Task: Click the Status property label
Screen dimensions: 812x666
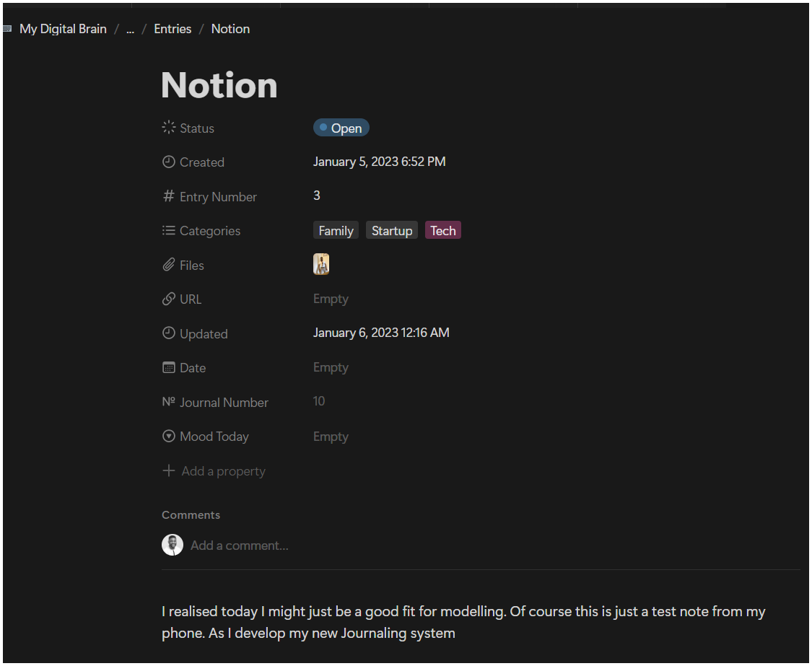Action: point(197,128)
